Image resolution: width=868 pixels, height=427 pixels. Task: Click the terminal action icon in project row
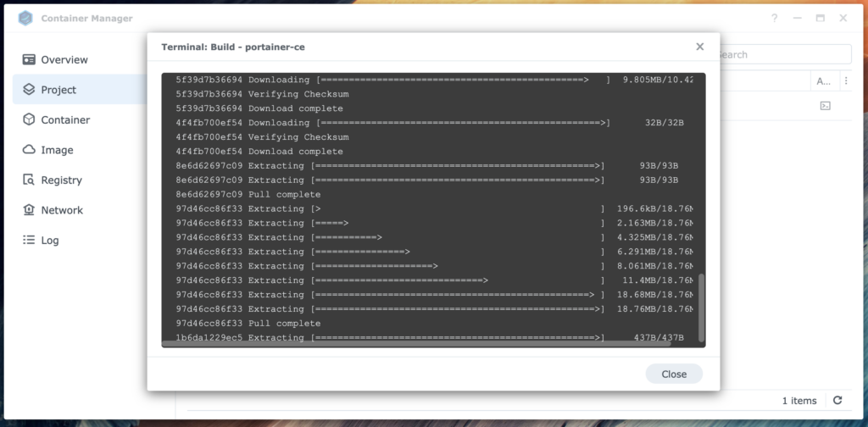click(x=824, y=106)
